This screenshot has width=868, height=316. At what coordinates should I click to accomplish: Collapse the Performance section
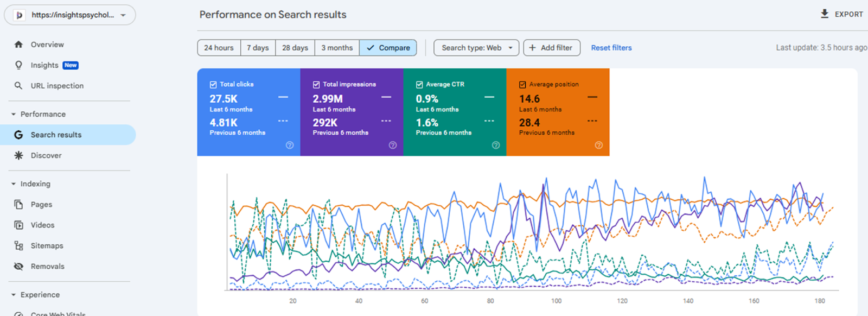[14, 115]
